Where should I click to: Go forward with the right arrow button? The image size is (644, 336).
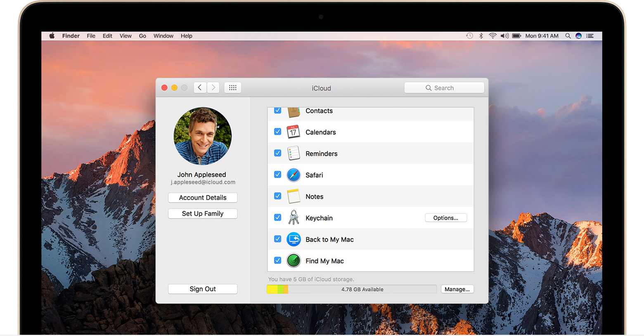pyautogui.click(x=213, y=88)
